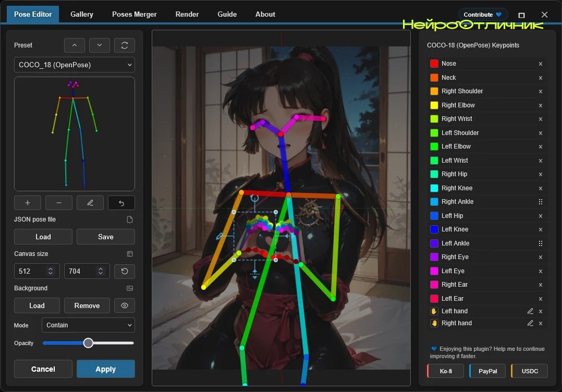Refresh the preset list
The height and width of the screenshot is (392, 562).
coord(125,45)
